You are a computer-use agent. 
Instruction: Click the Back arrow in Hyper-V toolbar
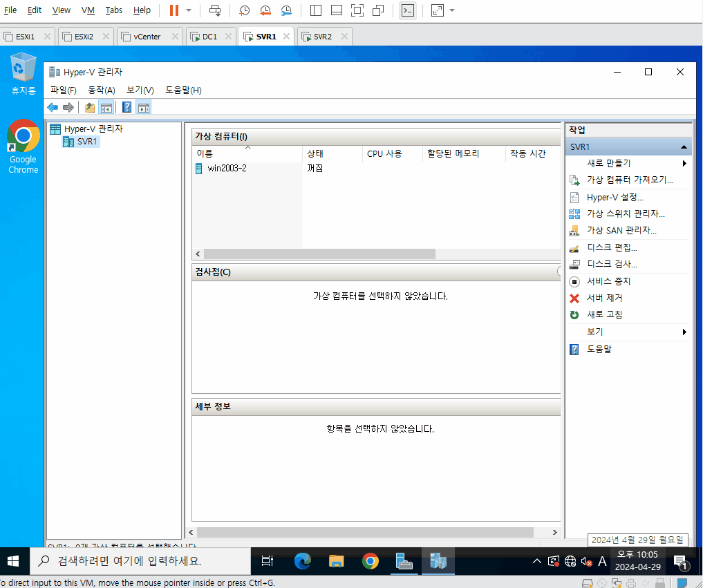(x=53, y=108)
